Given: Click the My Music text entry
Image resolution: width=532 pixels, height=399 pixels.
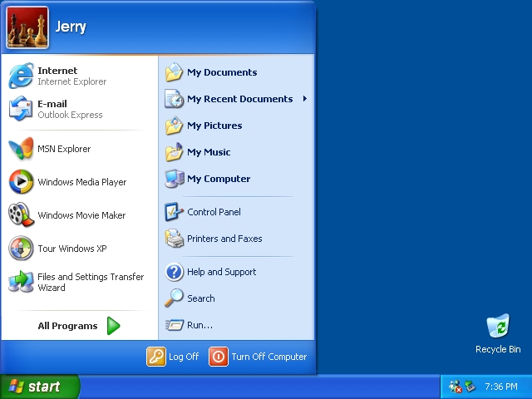Looking at the screenshot, I should (x=209, y=152).
